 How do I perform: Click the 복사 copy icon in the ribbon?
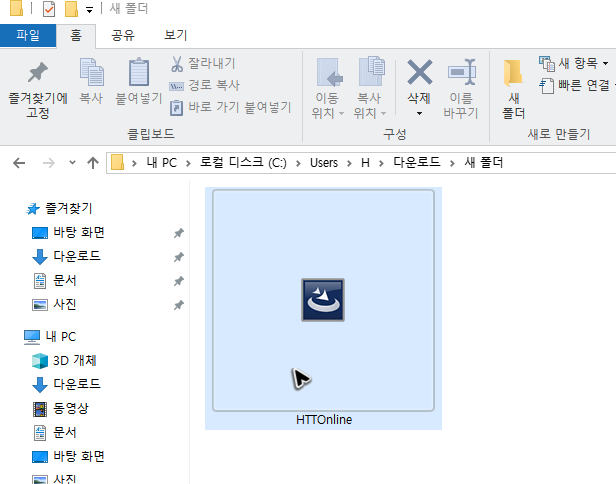point(92,72)
